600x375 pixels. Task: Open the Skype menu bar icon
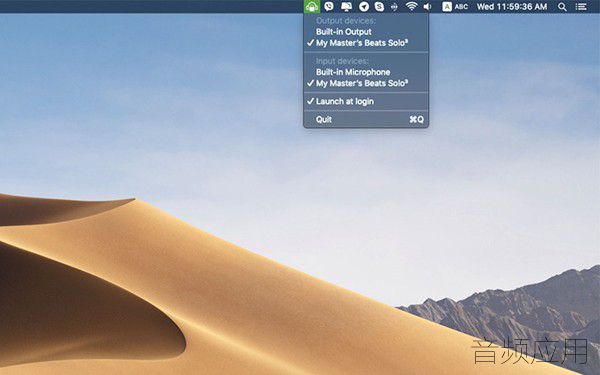point(379,7)
